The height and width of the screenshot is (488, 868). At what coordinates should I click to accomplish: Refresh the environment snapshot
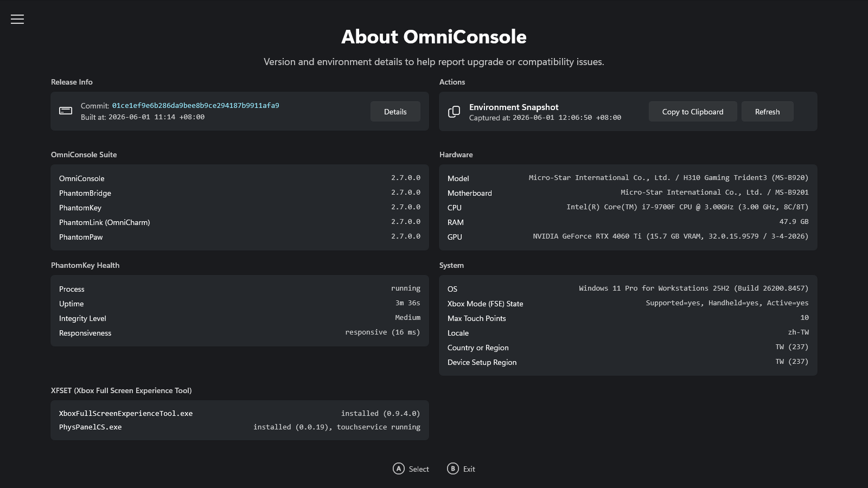point(768,112)
